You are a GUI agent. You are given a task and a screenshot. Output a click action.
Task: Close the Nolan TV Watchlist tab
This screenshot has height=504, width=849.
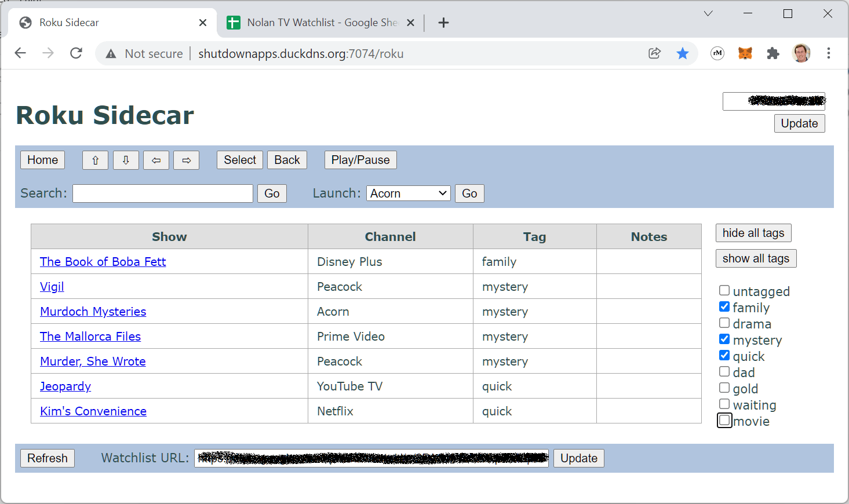pyautogui.click(x=410, y=23)
